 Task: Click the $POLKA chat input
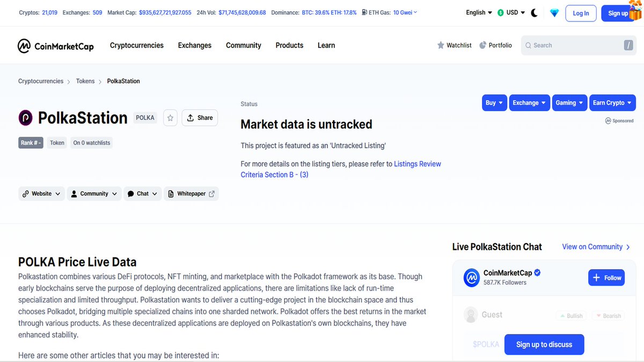tap(486, 344)
